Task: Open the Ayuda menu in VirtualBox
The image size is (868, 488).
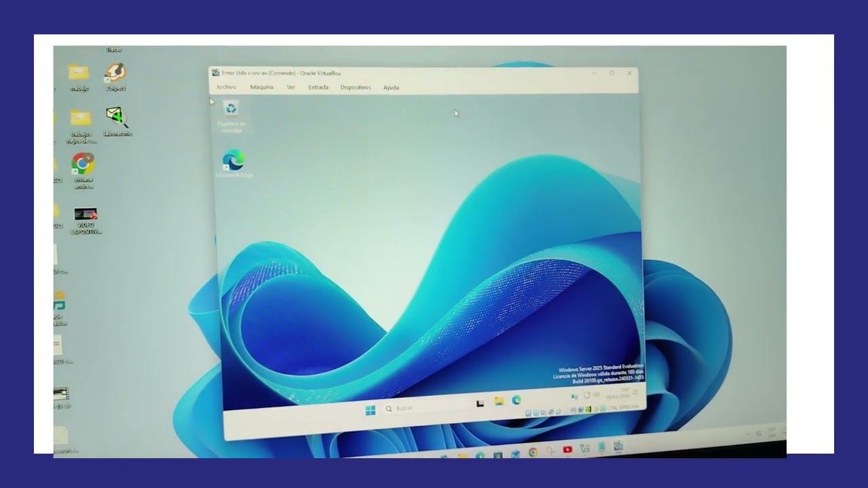Action: coord(391,87)
